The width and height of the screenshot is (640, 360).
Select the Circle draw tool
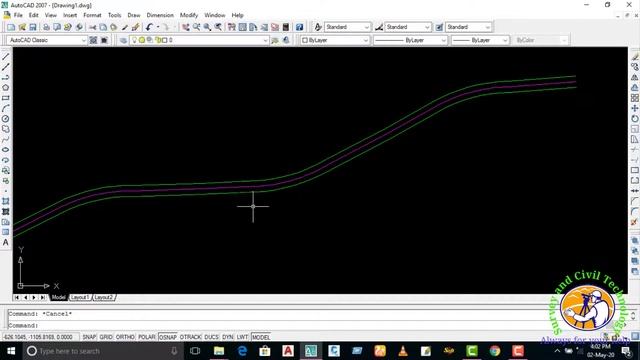[6, 119]
